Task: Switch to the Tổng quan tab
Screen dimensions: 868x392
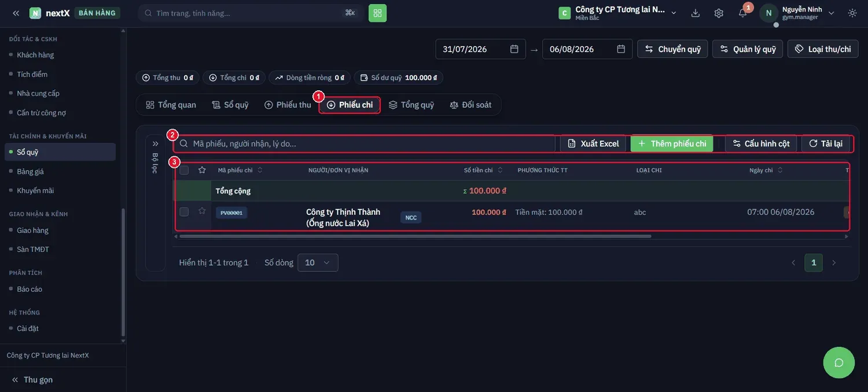Action: click(171, 105)
